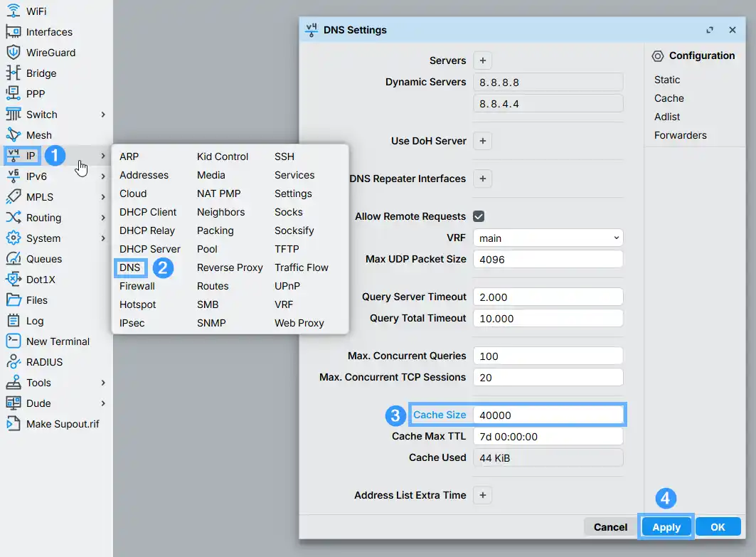Open Forwarders configuration link
This screenshot has height=557, width=756.
click(681, 135)
